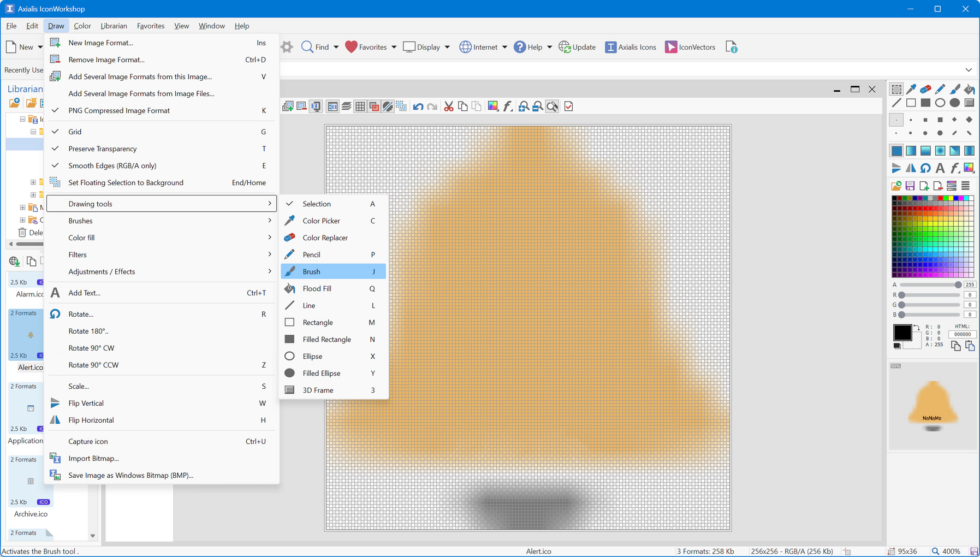Click the Copy icon next to the scissors
The image size is (980, 557).
coord(463,106)
